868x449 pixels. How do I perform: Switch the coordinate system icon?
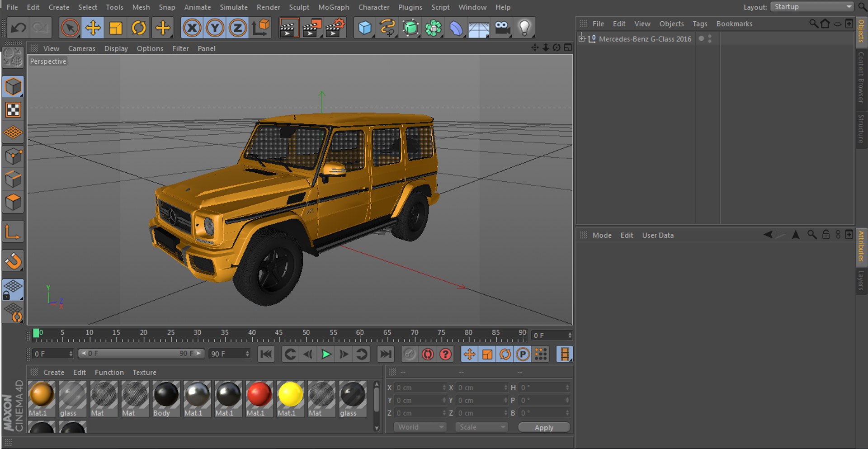pos(261,28)
